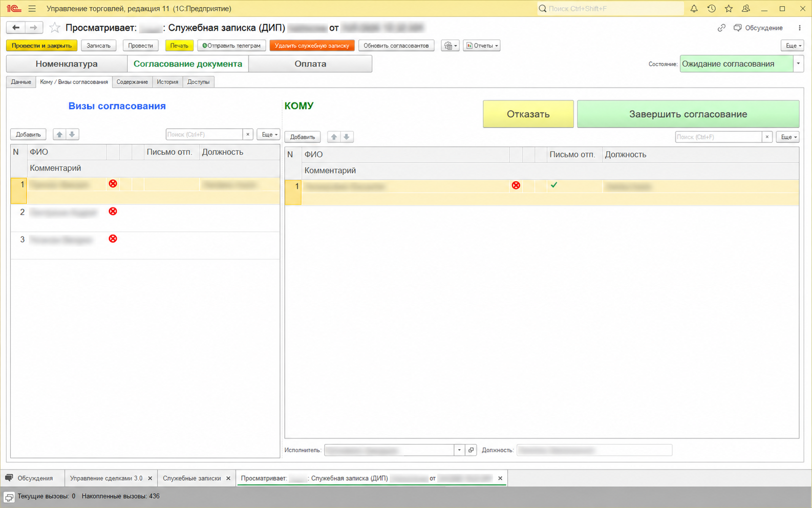This screenshot has height=508, width=812.
Task: Click Добавить in Визы согласования panel
Action: pyautogui.click(x=28, y=134)
